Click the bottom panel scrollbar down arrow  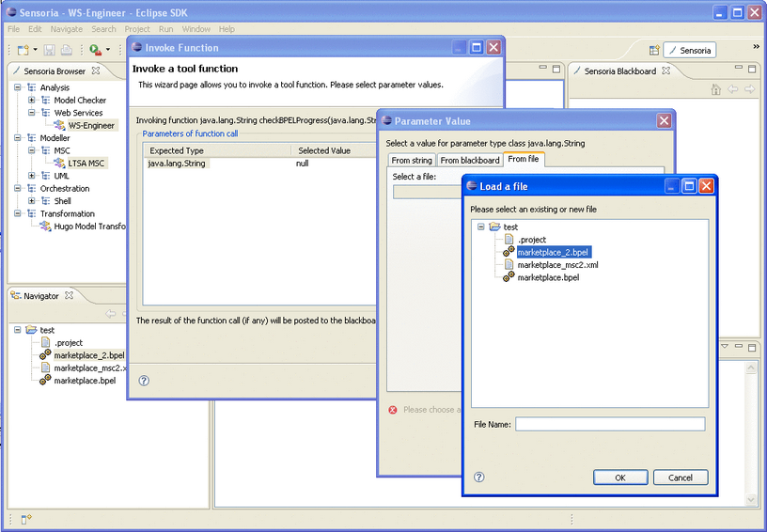[x=751, y=499]
